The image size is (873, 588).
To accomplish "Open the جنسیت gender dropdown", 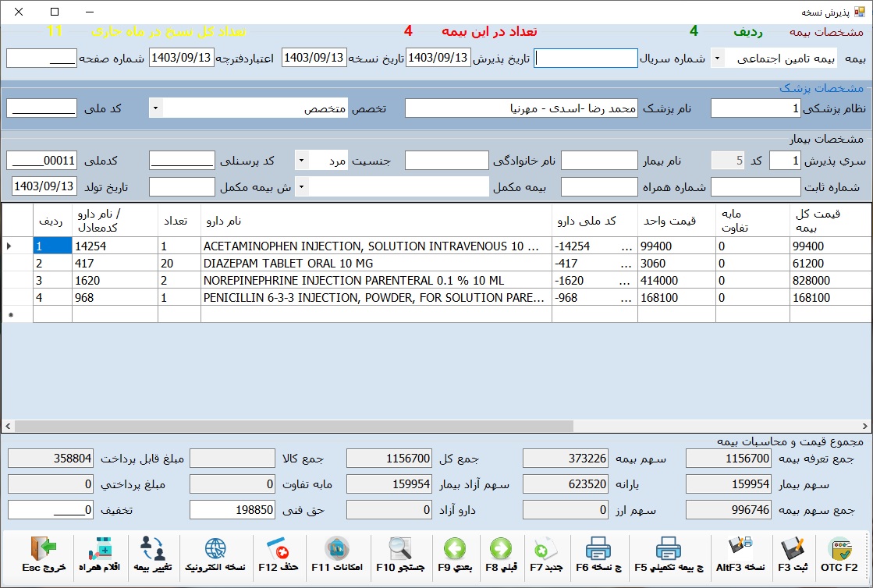I will click(x=301, y=161).
